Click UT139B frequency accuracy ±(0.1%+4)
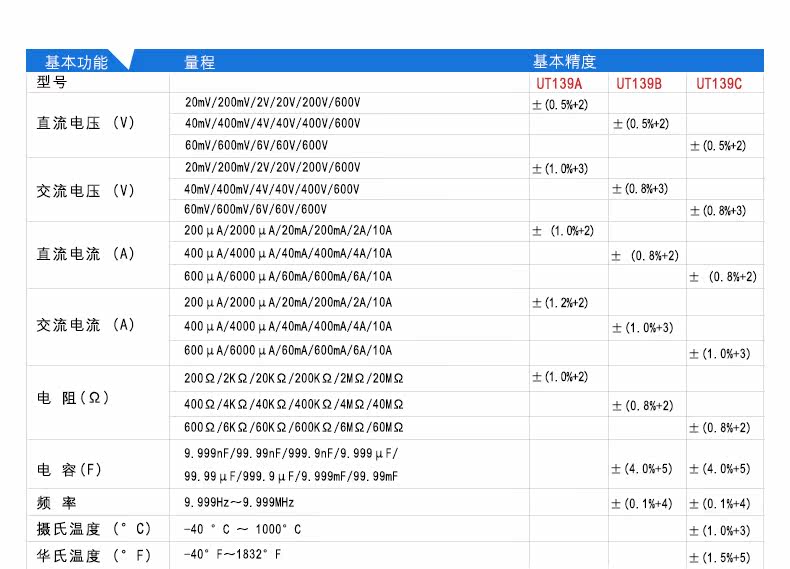The height and width of the screenshot is (569, 790). (x=642, y=504)
